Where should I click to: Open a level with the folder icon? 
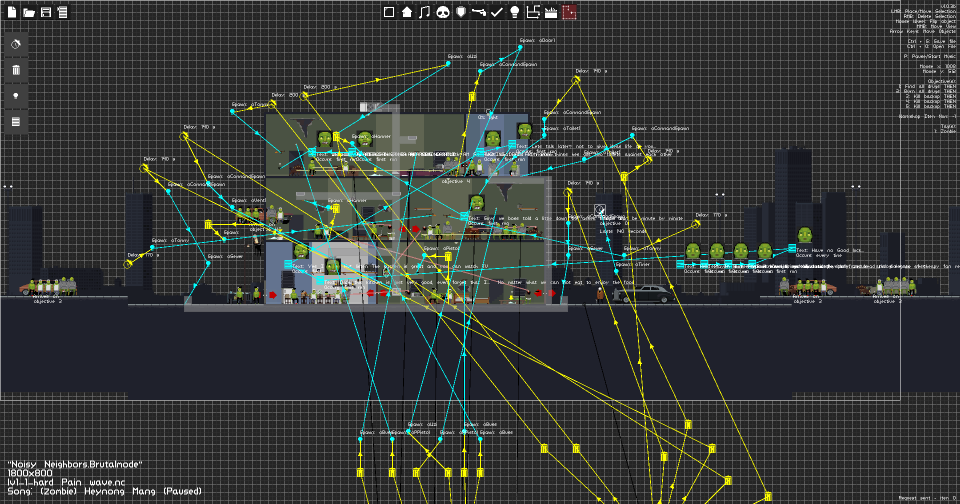(29, 12)
